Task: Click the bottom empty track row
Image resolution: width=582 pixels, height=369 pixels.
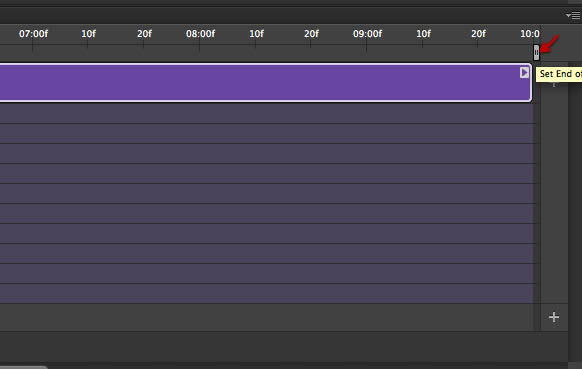Action: [x=267, y=294]
